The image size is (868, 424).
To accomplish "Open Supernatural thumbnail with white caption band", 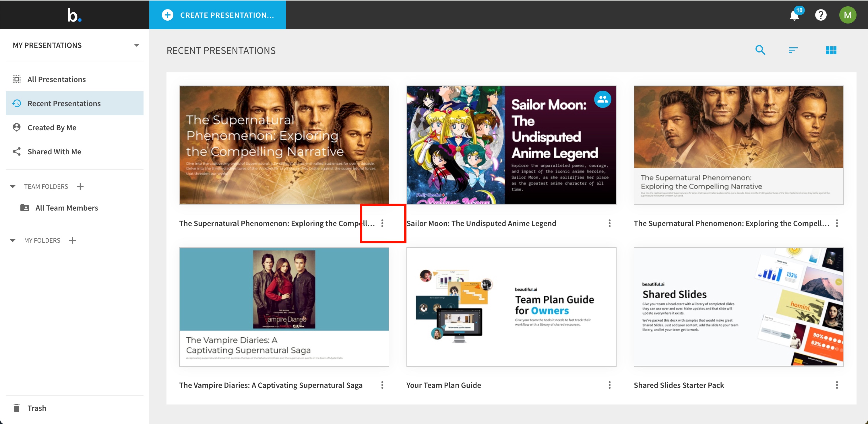I will point(739,145).
